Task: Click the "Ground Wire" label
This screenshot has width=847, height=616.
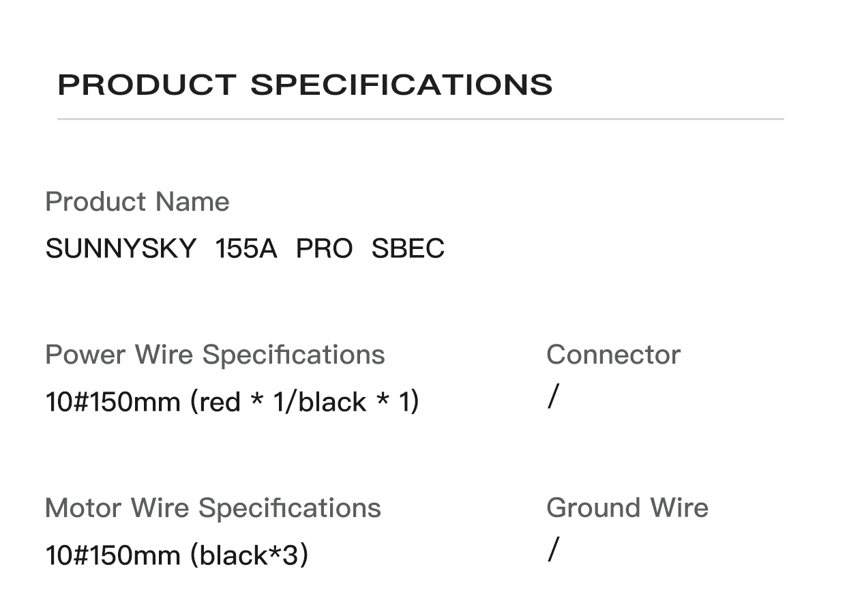Action: 627,508
